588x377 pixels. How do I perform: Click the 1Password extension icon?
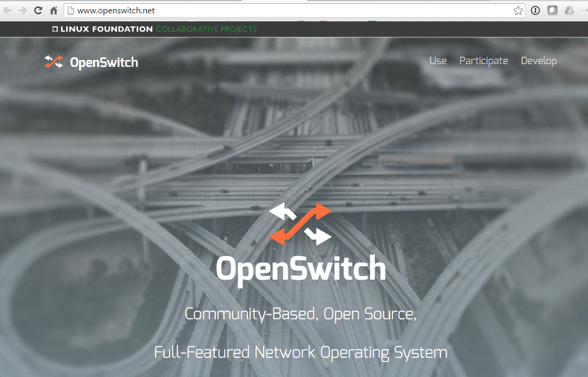coord(535,10)
